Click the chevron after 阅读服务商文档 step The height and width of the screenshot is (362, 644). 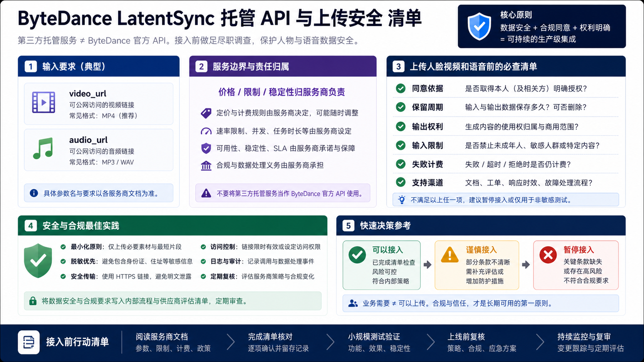[x=230, y=342]
